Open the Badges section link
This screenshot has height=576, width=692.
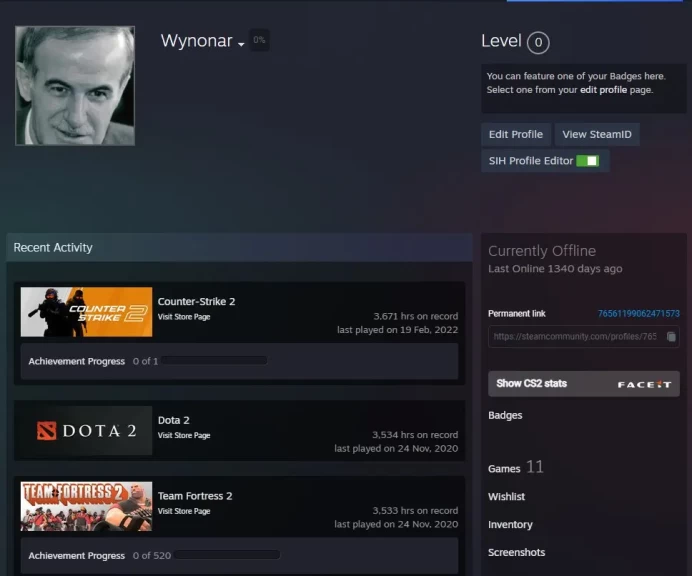coord(505,415)
